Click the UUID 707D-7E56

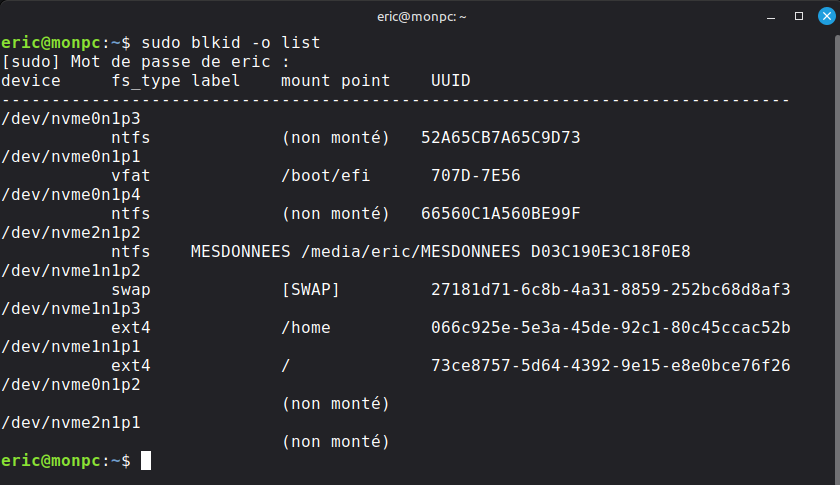coord(475,175)
